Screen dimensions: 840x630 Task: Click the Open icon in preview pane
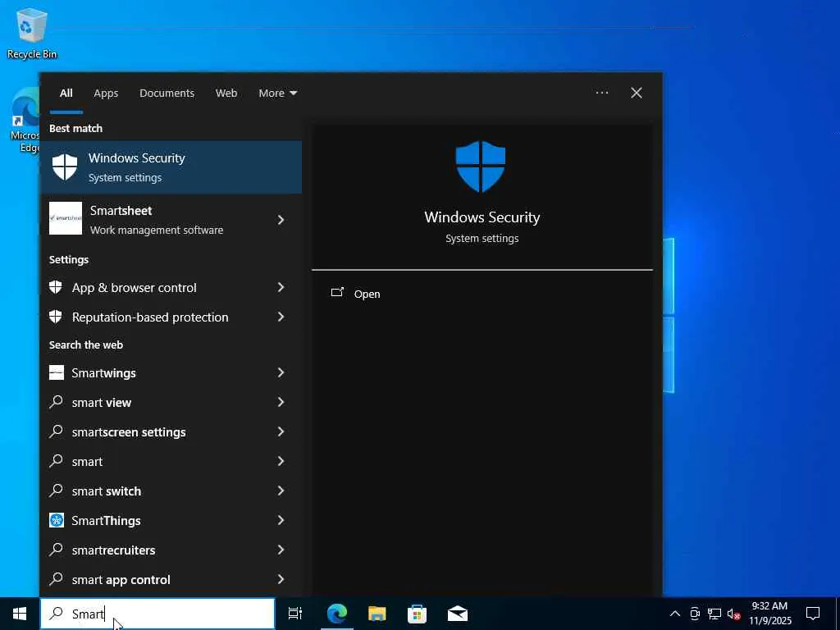point(337,293)
